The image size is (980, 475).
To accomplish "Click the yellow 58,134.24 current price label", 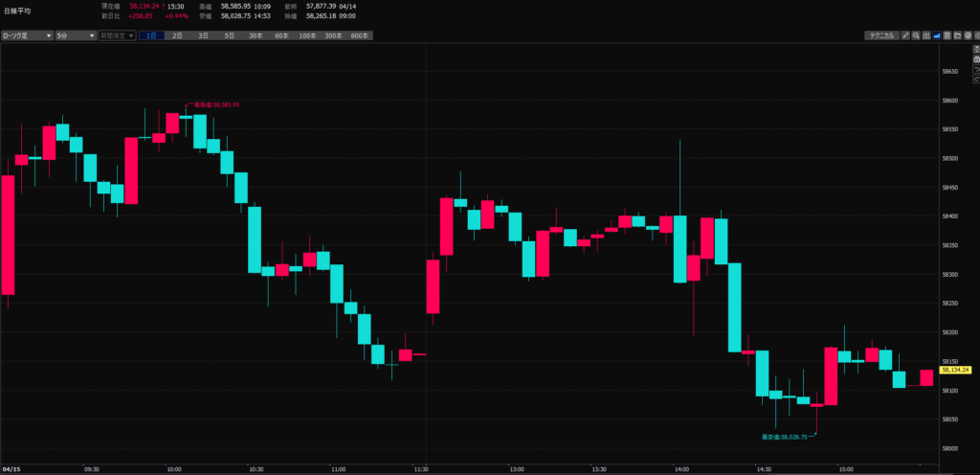I will tap(955, 369).
